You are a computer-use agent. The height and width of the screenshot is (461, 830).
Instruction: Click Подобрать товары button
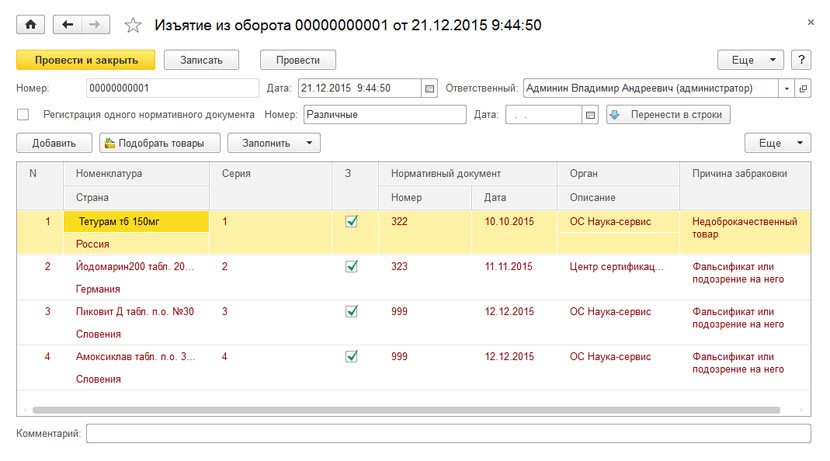pyautogui.click(x=160, y=143)
